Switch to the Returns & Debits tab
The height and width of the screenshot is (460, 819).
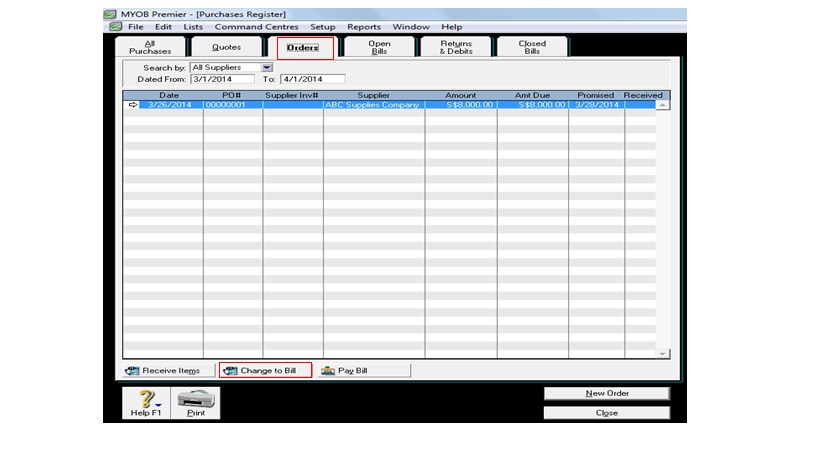[456, 47]
